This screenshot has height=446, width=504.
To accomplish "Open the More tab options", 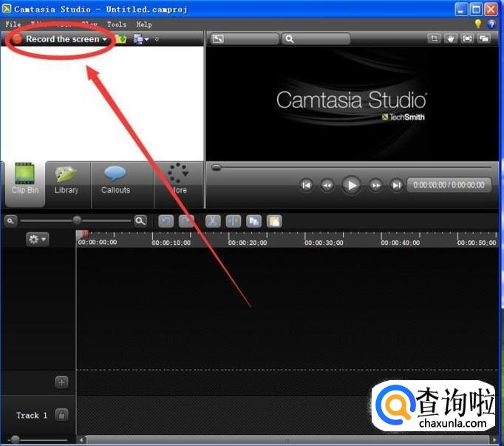I will (178, 180).
